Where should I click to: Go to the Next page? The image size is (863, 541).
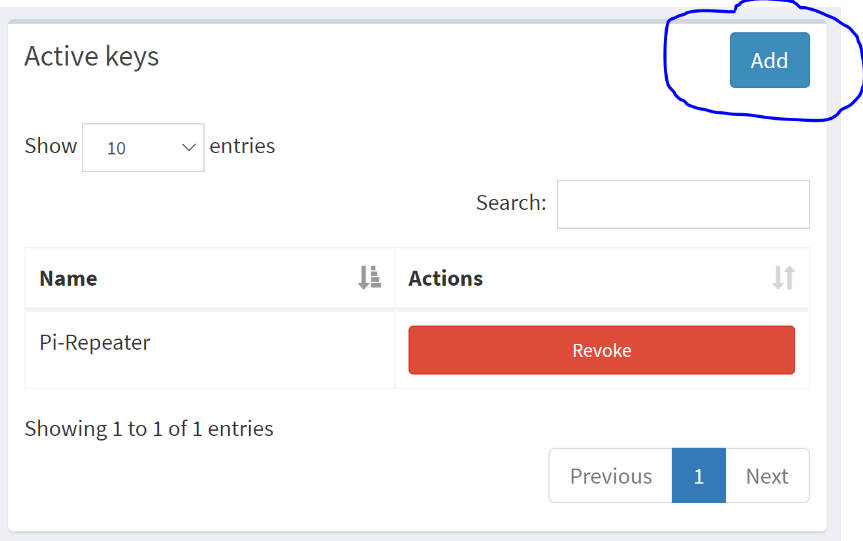click(x=767, y=476)
